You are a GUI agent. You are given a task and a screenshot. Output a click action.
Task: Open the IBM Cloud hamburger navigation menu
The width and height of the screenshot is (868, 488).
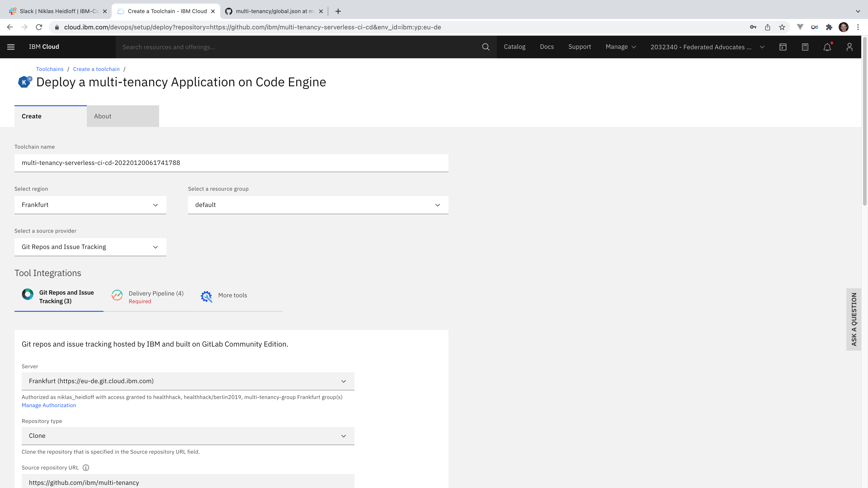[11, 47]
